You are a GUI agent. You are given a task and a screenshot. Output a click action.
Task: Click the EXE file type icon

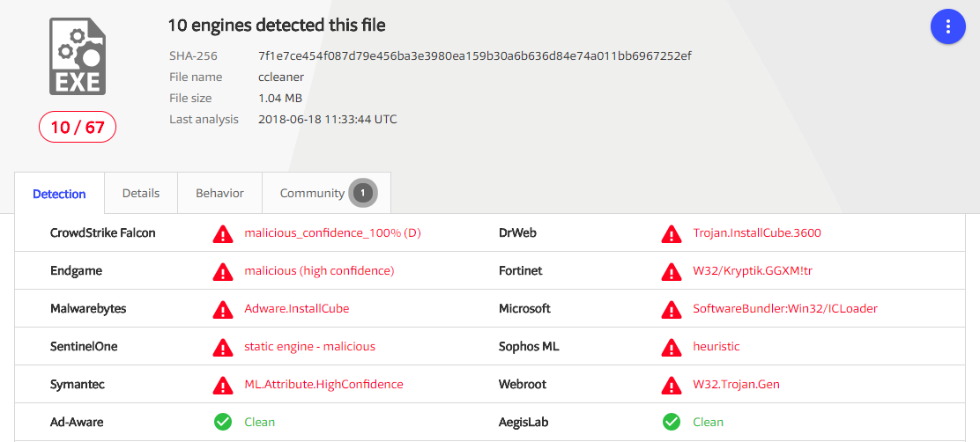pos(78,57)
